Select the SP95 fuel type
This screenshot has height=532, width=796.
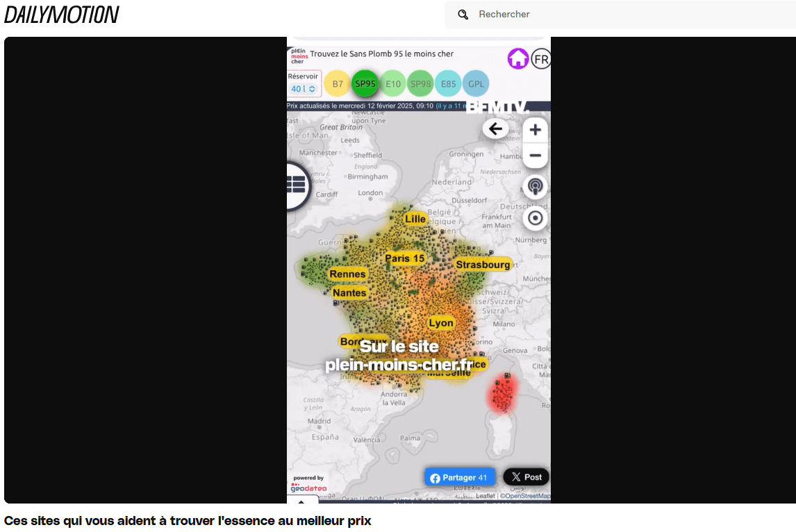tap(365, 84)
